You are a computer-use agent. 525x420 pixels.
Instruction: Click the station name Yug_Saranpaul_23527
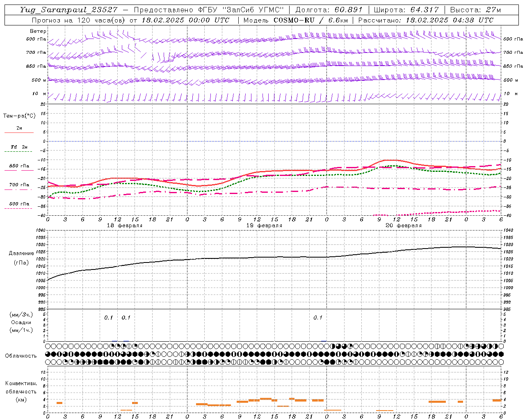[x=68, y=10]
